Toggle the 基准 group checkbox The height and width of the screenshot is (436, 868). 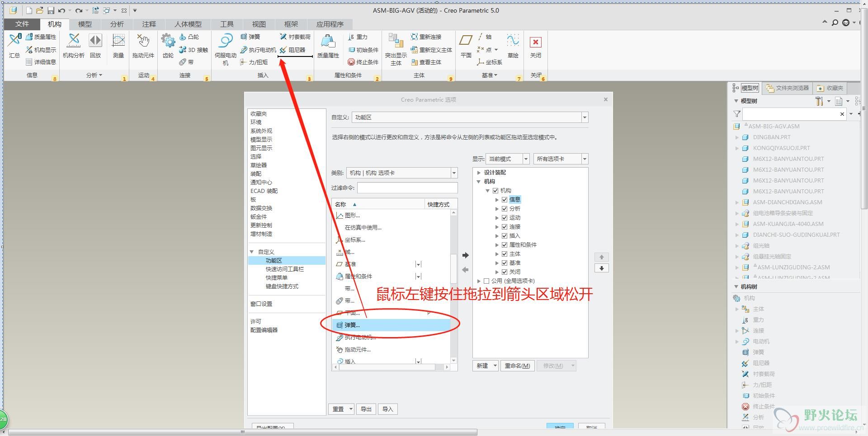click(x=505, y=263)
